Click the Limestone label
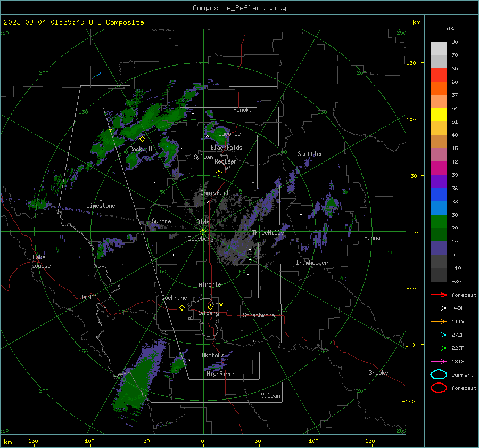This screenshot has width=479, height=448. coord(101,206)
